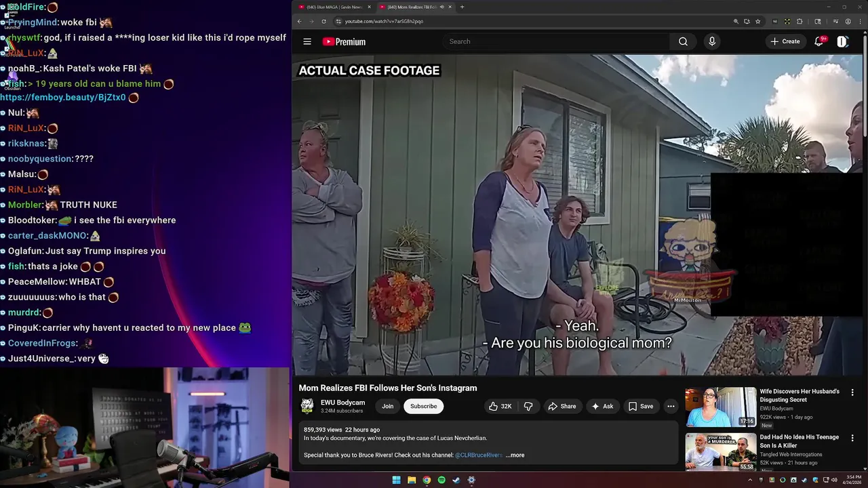Open the YouTube guide hamburger menu
Image resolution: width=868 pixels, height=488 pixels.
point(307,41)
